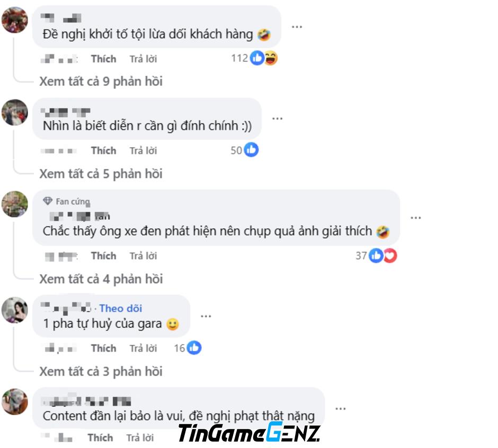
Task: Reply to 'Nhìn là biết diễn' comment via Trả lời
Action: point(143,151)
